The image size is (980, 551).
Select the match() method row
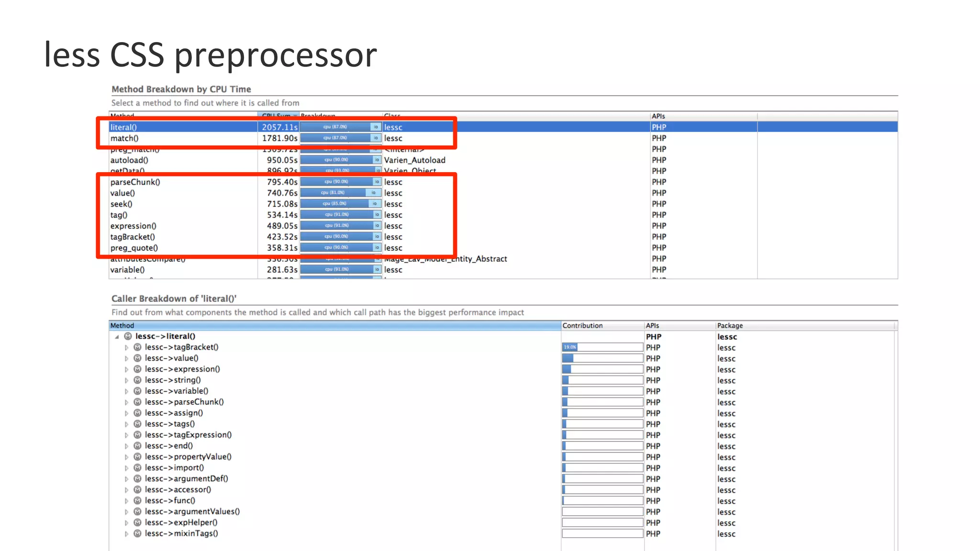point(503,138)
